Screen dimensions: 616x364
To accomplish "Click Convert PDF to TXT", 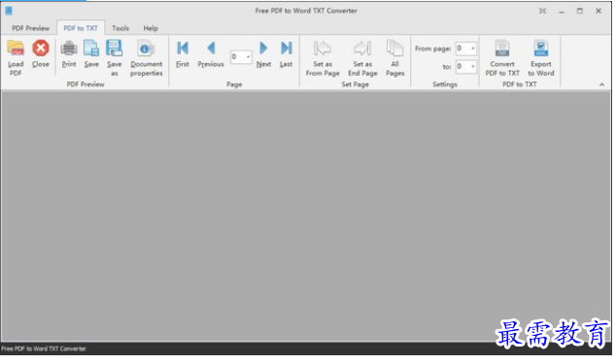I will [x=502, y=57].
